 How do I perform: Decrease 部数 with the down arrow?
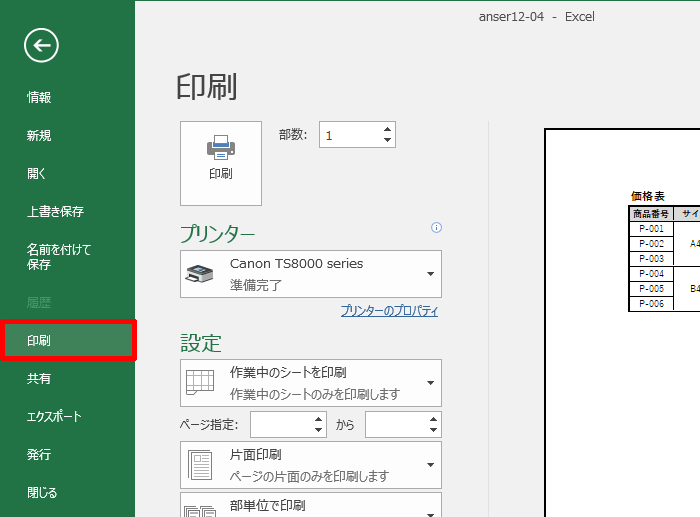pos(387,140)
